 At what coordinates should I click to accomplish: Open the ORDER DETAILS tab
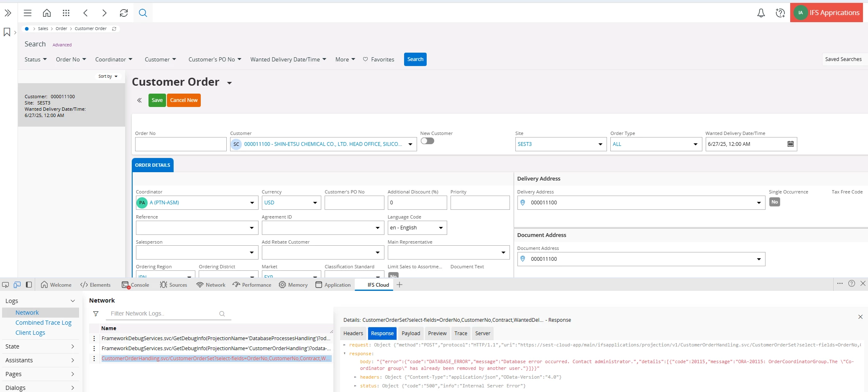tap(153, 165)
